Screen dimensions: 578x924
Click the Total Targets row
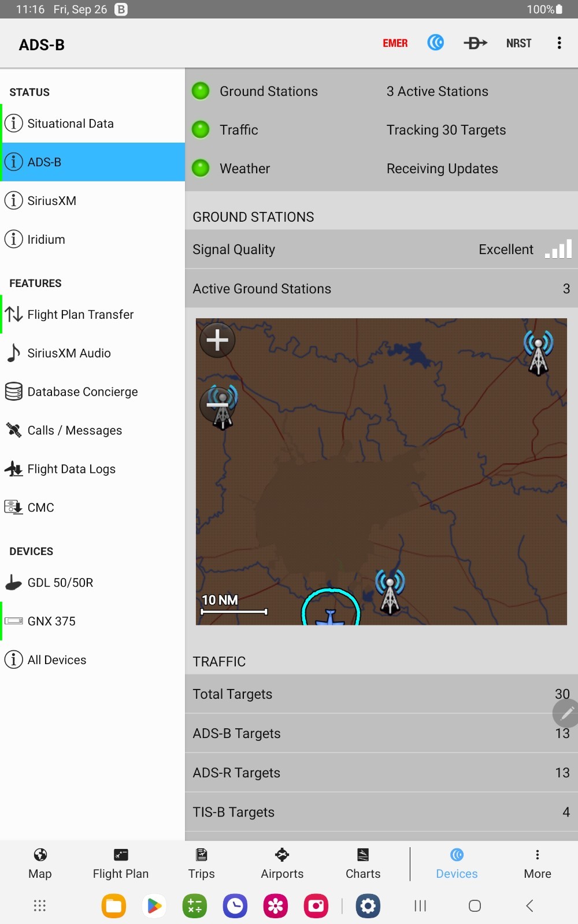point(381,694)
